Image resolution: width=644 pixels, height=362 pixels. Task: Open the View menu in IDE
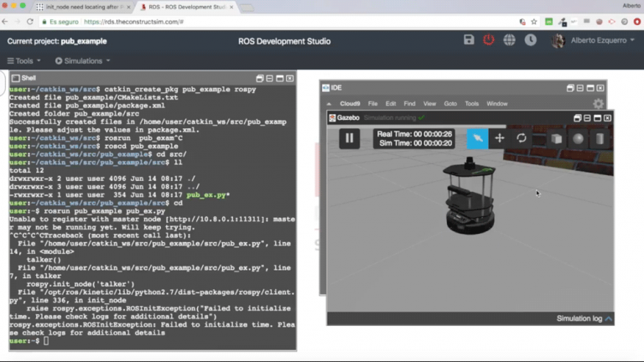pyautogui.click(x=429, y=104)
